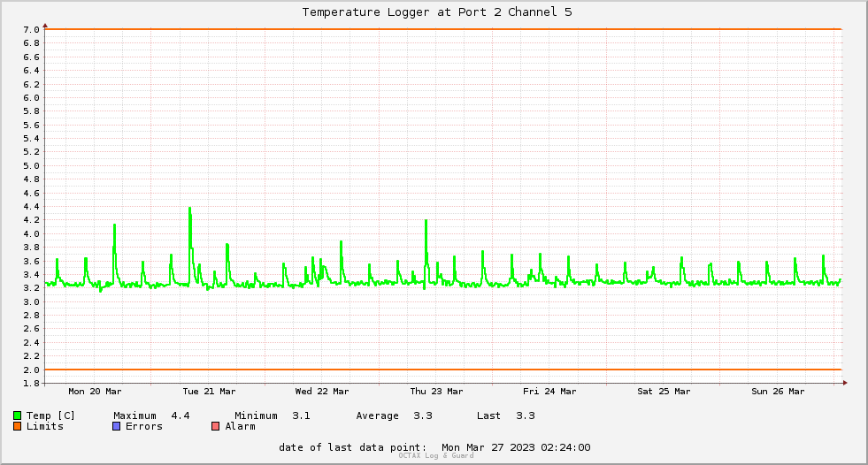Click the orange Limits legend swatch
868x465 pixels.
pyautogui.click(x=17, y=426)
